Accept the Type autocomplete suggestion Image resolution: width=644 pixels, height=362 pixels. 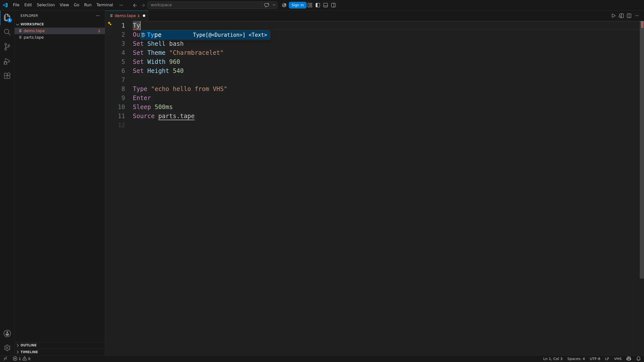pyautogui.click(x=205, y=35)
